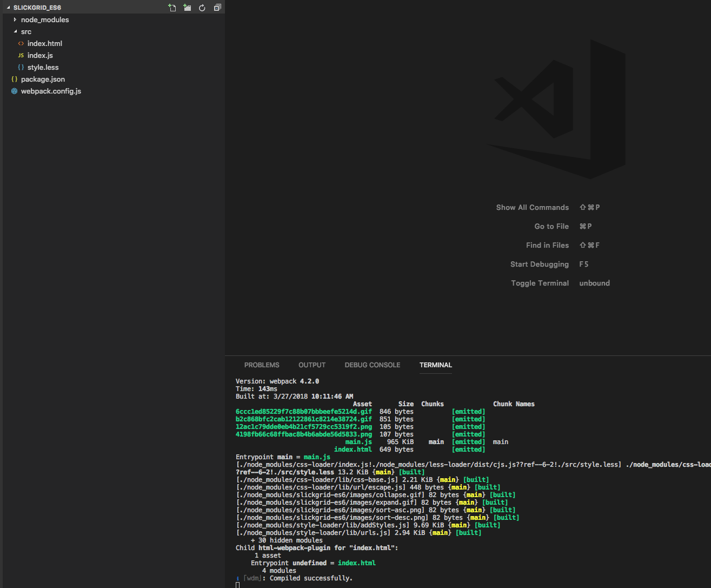The width and height of the screenshot is (711, 588).
Task: Open style.less in the explorer
Action: pos(43,67)
